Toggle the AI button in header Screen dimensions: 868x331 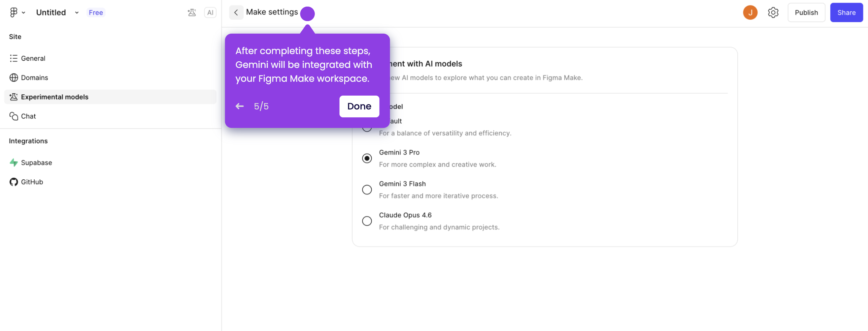[x=210, y=13]
